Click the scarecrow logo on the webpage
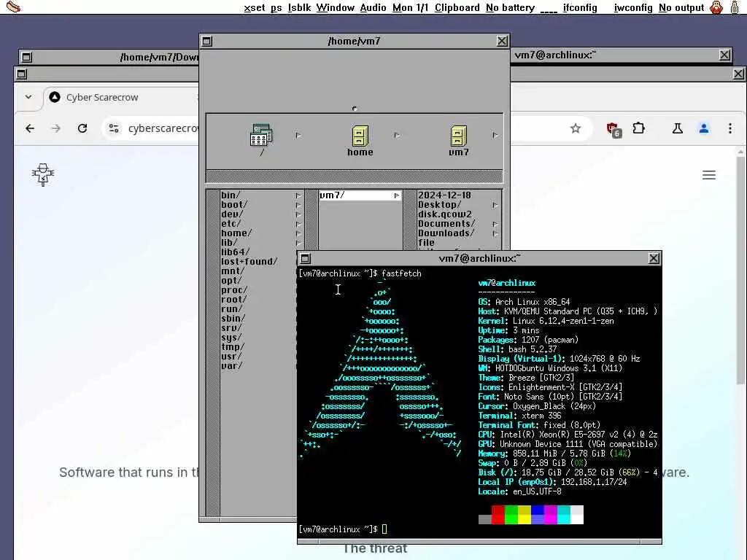The image size is (747, 560). (43, 175)
